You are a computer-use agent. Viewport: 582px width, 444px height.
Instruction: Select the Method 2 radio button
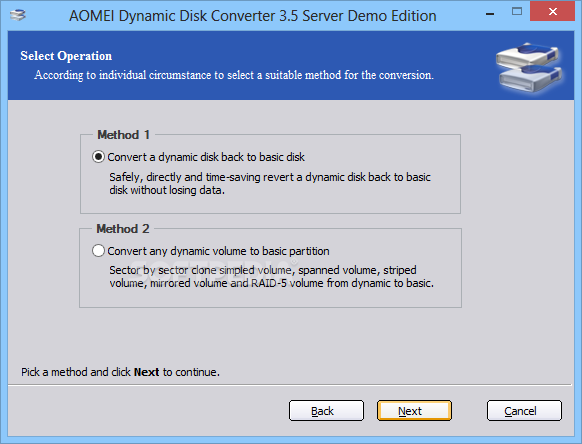point(98,251)
